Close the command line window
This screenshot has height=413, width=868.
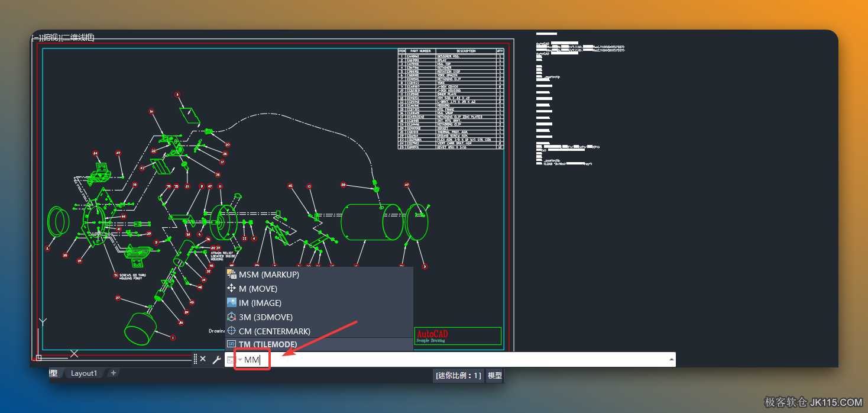pyautogui.click(x=203, y=359)
